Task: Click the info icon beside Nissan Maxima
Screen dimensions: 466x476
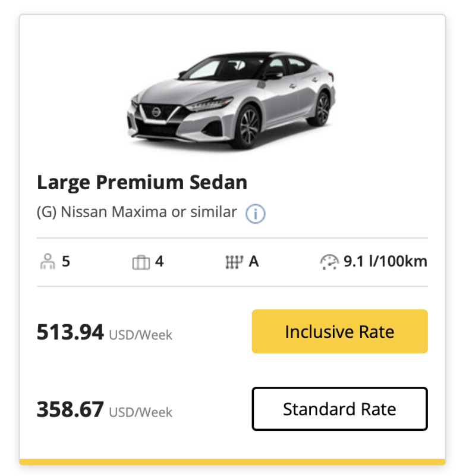Action: pyautogui.click(x=256, y=214)
